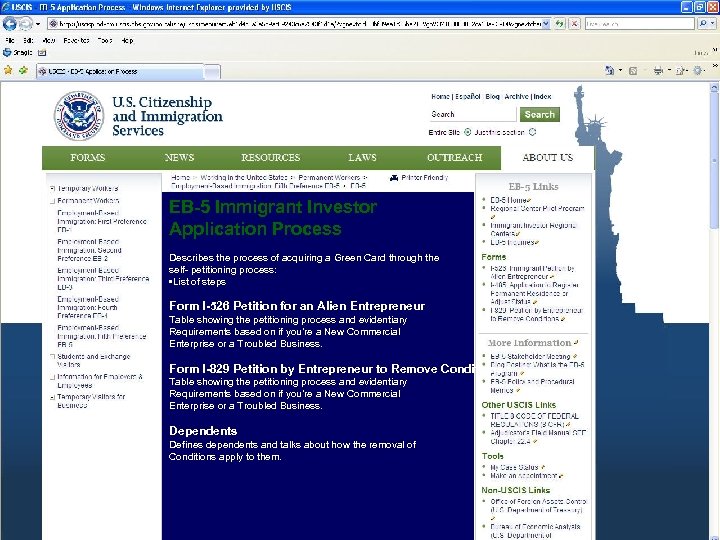
Task: Open the View menu
Action: pos(48,40)
